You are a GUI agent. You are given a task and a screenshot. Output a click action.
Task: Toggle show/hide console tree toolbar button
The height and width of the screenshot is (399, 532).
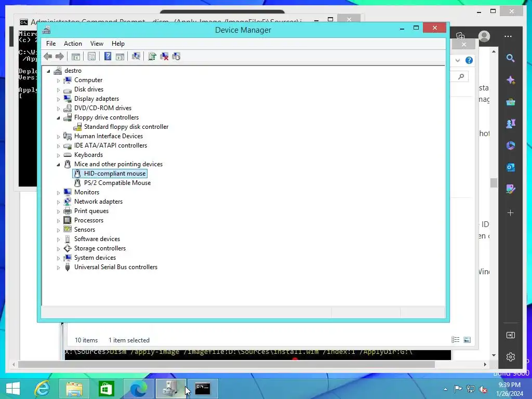pos(76,56)
